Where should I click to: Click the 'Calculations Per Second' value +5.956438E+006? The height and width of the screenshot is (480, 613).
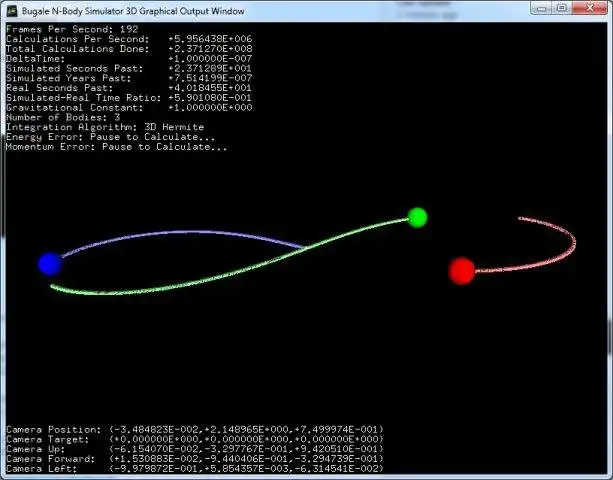tap(210, 39)
